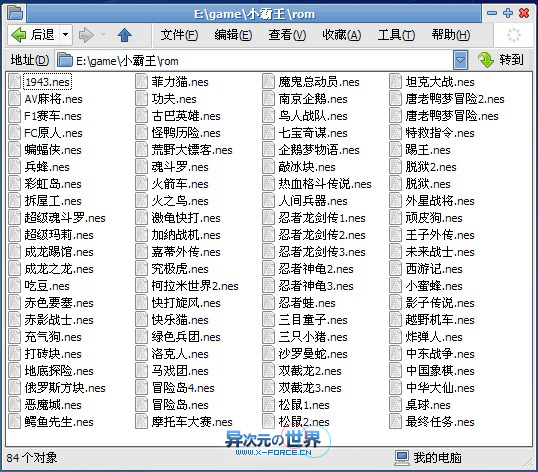Select file icon of 吃豆.nes

[x=14, y=286]
